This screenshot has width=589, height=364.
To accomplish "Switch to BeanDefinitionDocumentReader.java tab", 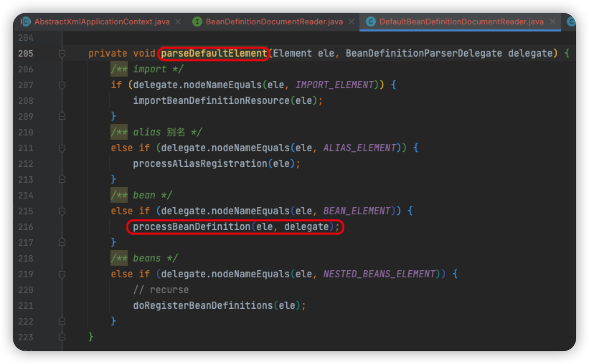I will (274, 22).
